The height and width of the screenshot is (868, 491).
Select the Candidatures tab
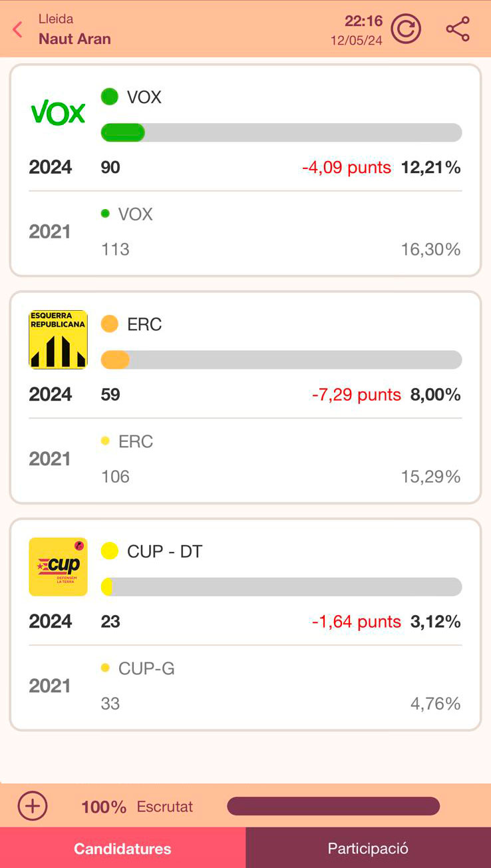pos(122,848)
